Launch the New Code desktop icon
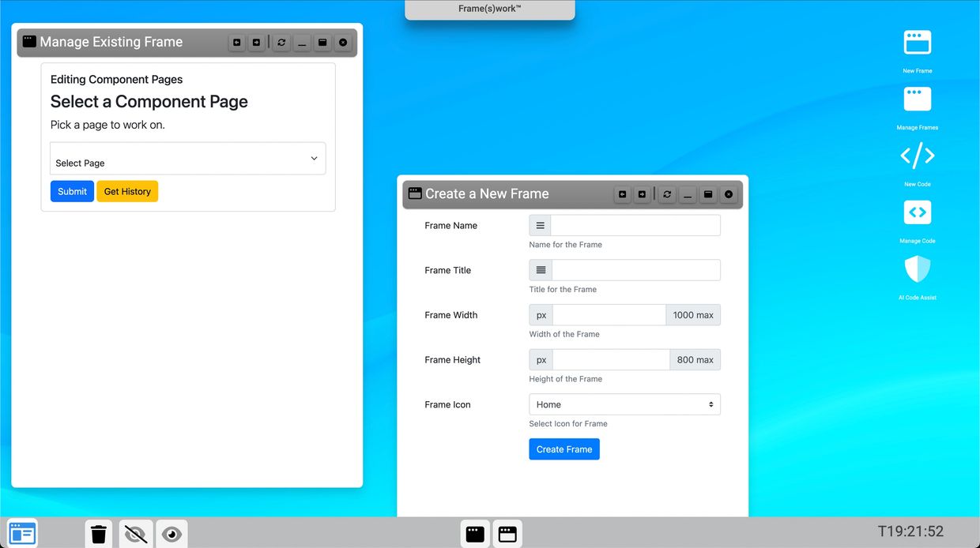The width and height of the screenshot is (980, 548). pyautogui.click(x=917, y=156)
